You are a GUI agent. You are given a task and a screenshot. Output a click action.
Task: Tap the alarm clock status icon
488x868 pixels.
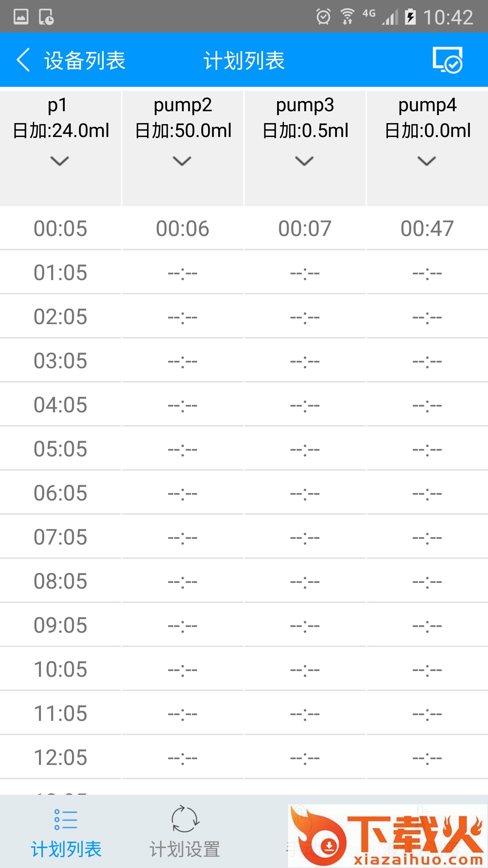[x=323, y=17]
